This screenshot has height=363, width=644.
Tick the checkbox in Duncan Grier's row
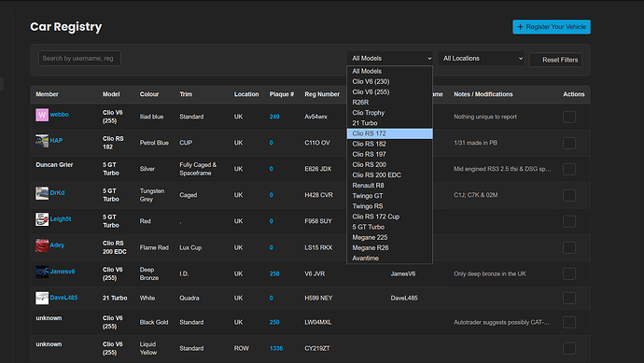point(569,169)
